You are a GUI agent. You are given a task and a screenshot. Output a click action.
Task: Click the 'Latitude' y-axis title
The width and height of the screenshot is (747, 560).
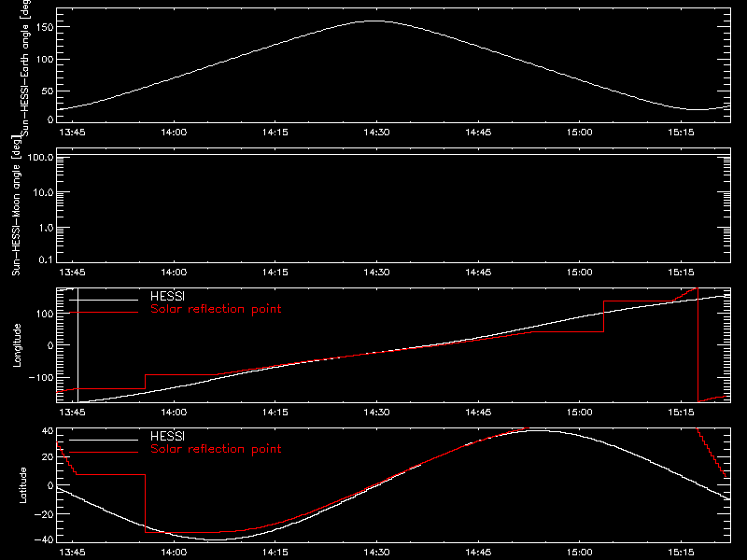pos(22,485)
